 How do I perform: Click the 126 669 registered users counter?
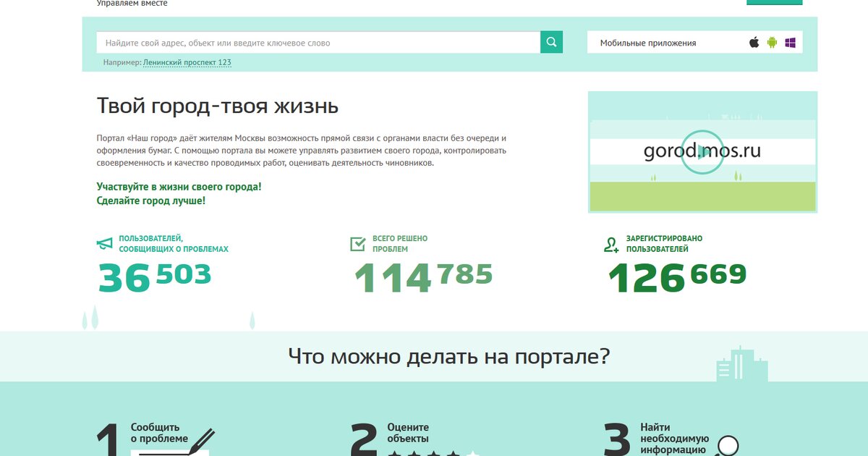click(677, 277)
